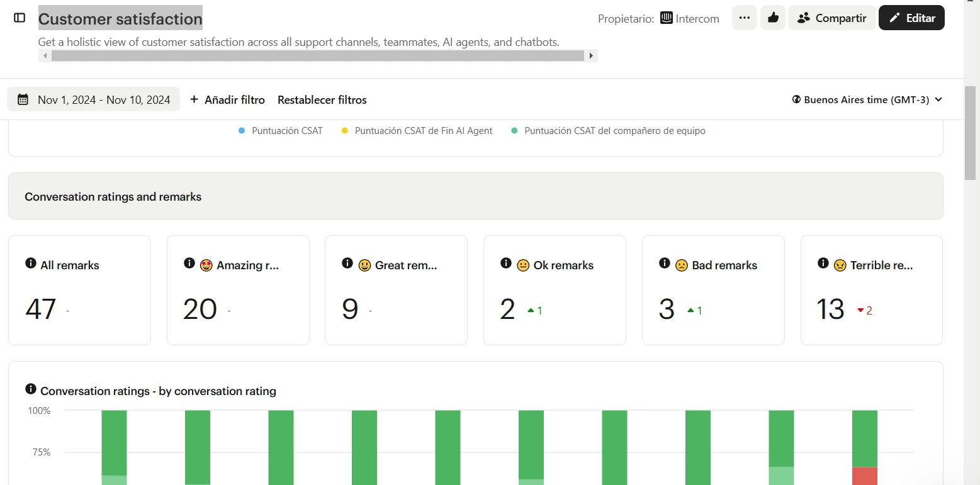980x485 pixels.
Task: Click the Customer satisfaction report title
Action: coord(120,18)
